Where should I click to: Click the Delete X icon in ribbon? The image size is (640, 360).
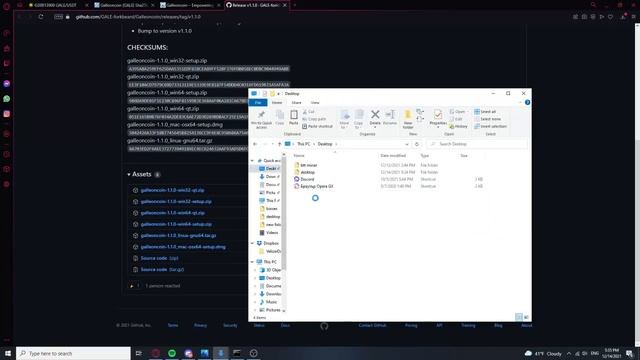pyautogui.click(x=375, y=114)
